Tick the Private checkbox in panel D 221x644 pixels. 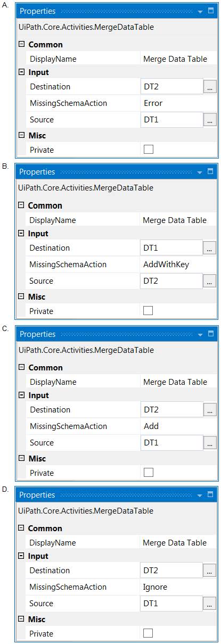[148, 633]
